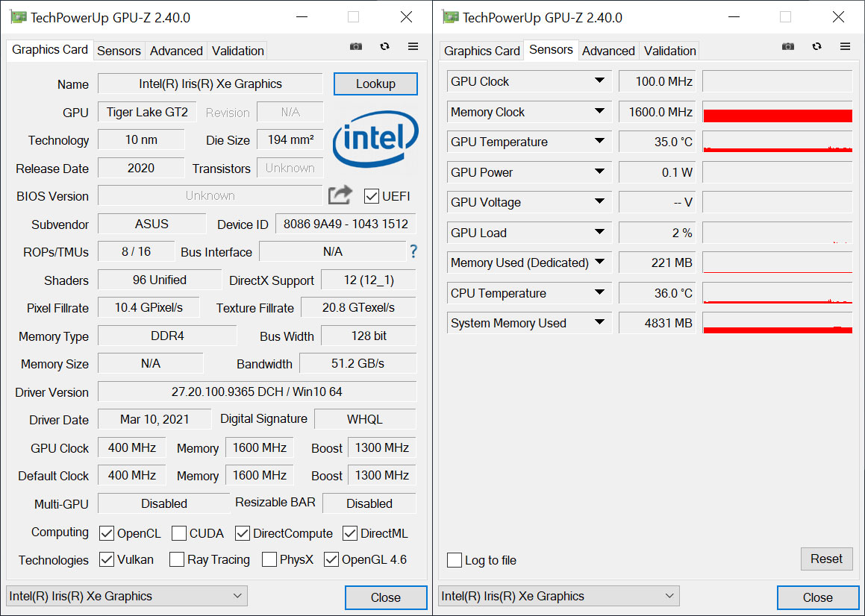
Task: Refresh sensors in the right window
Action: tap(816, 47)
